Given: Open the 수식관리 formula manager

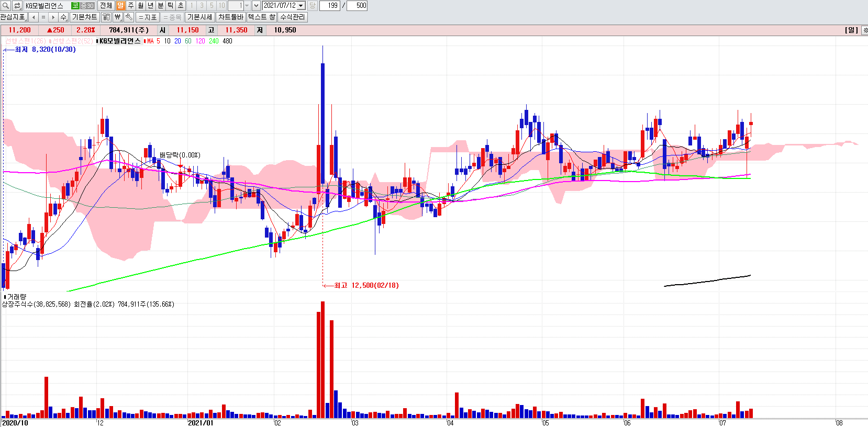Looking at the screenshot, I should 292,17.
